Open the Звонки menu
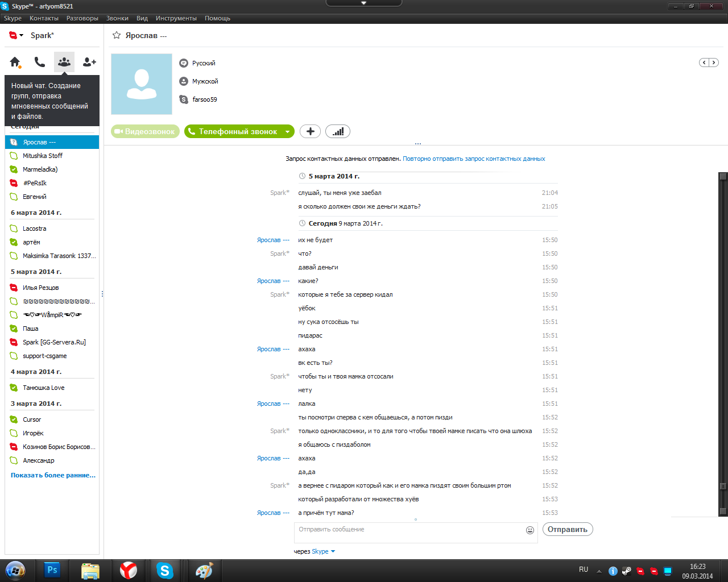Viewport: 728px width, 582px height. pyautogui.click(x=117, y=18)
